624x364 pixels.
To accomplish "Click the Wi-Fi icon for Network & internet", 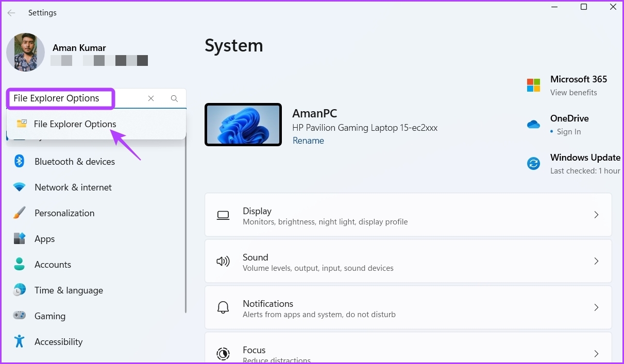I will click(x=20, y=187).
